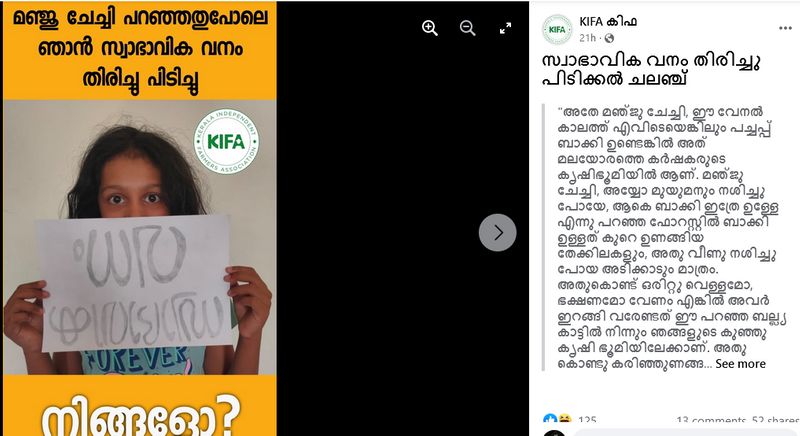Click the blue Like reaction icon
The height and width of the screenshot is (436, 800).
pos(550,419)
